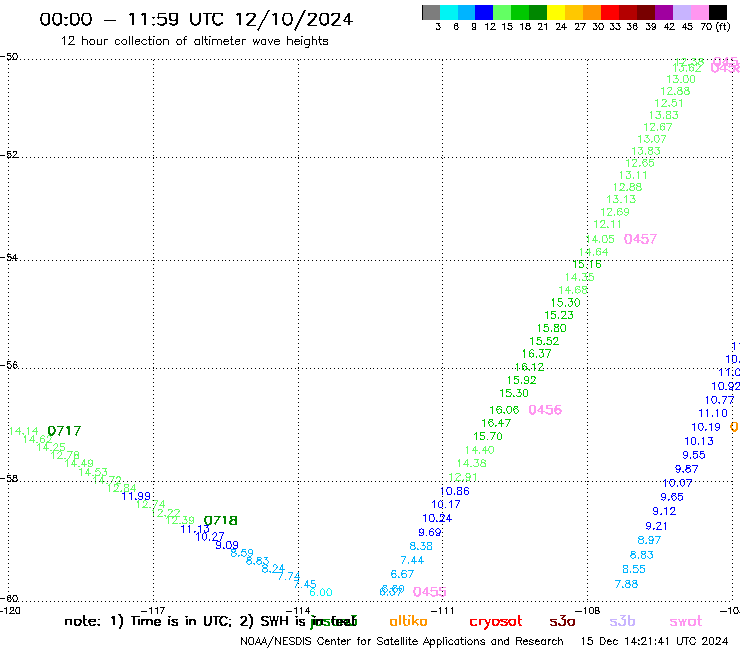The image size is (740, 650).
Task: Click the wave height value 15.70
Action: [x=488, y=436]
